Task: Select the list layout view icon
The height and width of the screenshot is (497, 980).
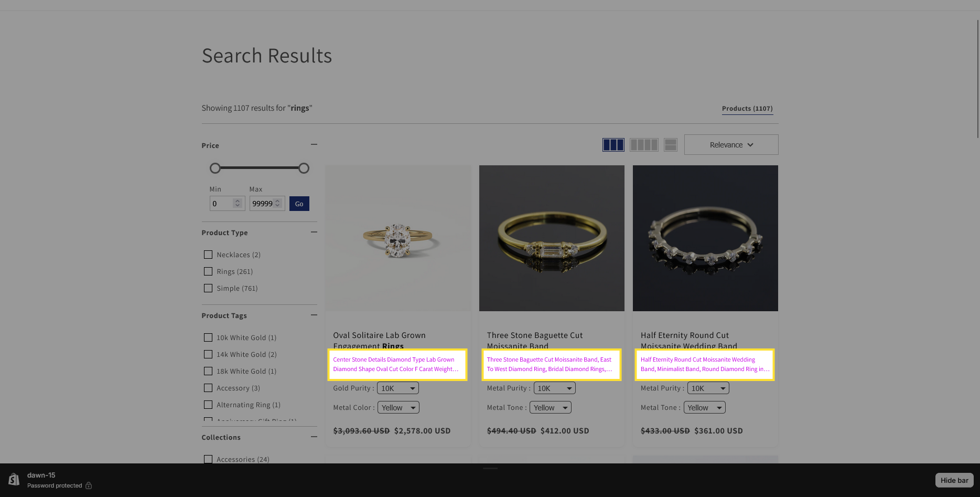Action: point(670,145)
